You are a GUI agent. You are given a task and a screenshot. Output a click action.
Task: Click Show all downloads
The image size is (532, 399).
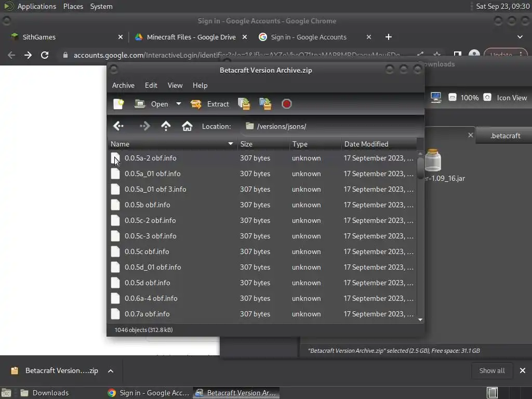click(491, 371)
